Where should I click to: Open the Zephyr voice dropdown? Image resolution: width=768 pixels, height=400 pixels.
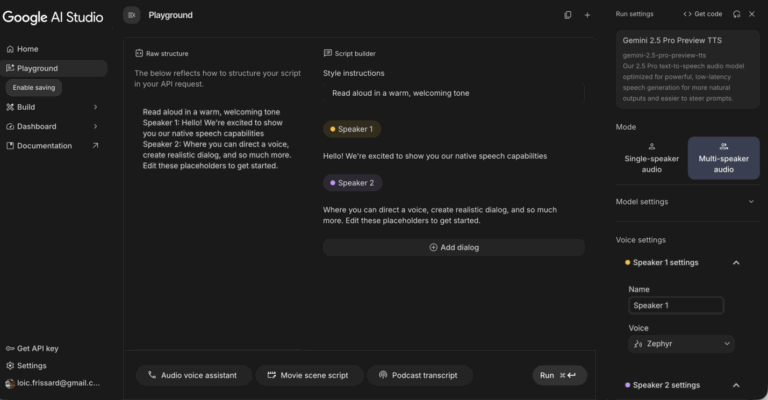[681, 344]
